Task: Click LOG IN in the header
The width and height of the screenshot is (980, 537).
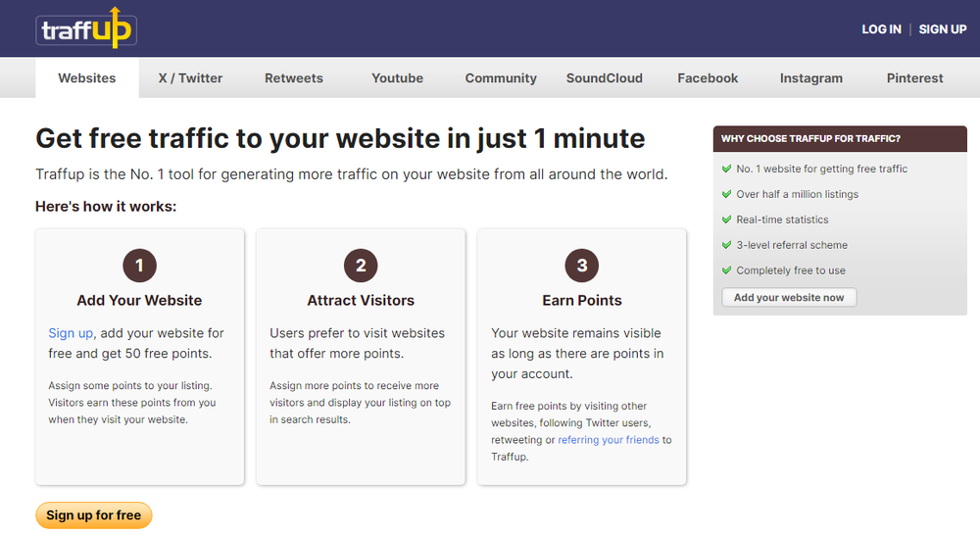Action: [881, 29]
